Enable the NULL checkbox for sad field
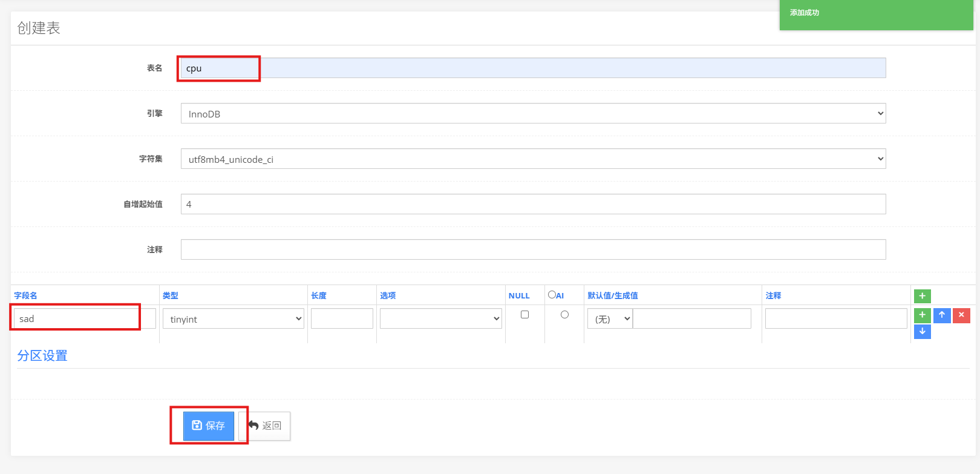The height and width of the screenshot is (474, 980). tap(524, 315)
